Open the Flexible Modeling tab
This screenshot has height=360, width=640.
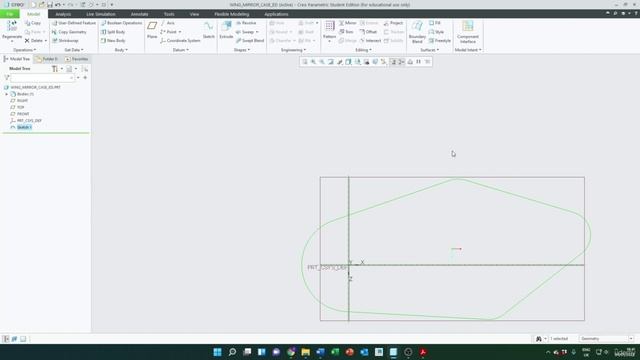click(x=231, y=14)
